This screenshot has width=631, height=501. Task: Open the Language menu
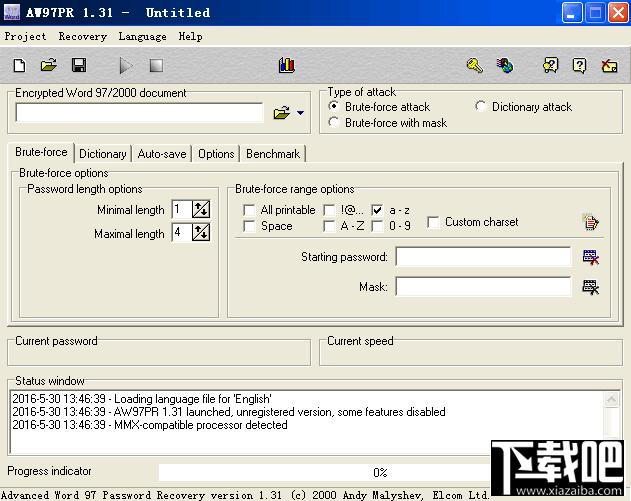pos(142,37)
